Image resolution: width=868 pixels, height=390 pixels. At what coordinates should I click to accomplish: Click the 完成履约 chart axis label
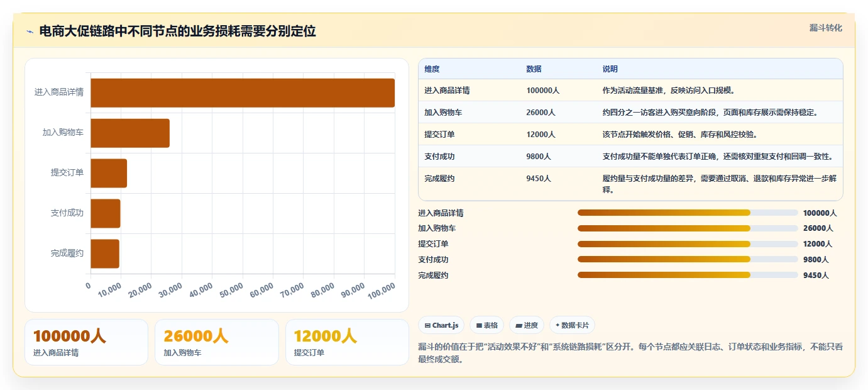(67, 253)
